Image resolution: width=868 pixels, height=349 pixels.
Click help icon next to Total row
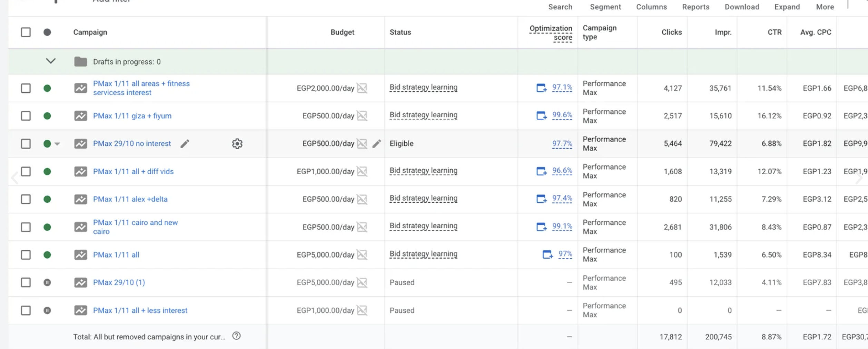236,336
